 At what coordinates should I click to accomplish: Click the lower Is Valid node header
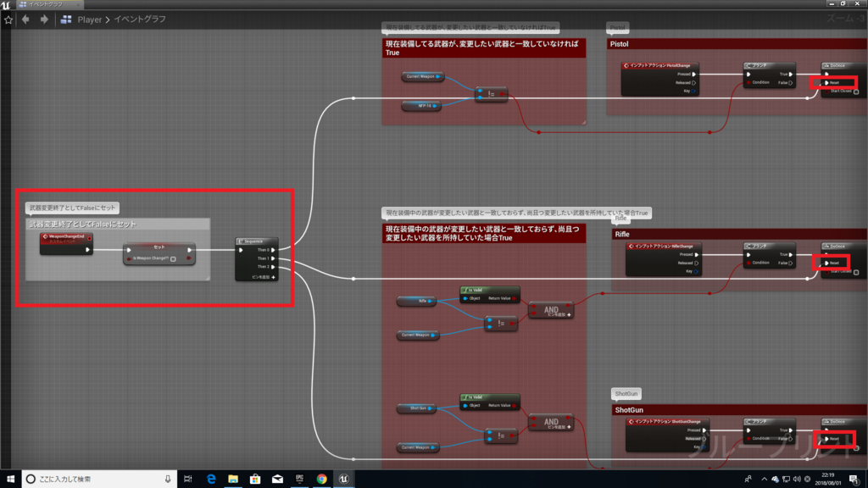click(489, 397)
